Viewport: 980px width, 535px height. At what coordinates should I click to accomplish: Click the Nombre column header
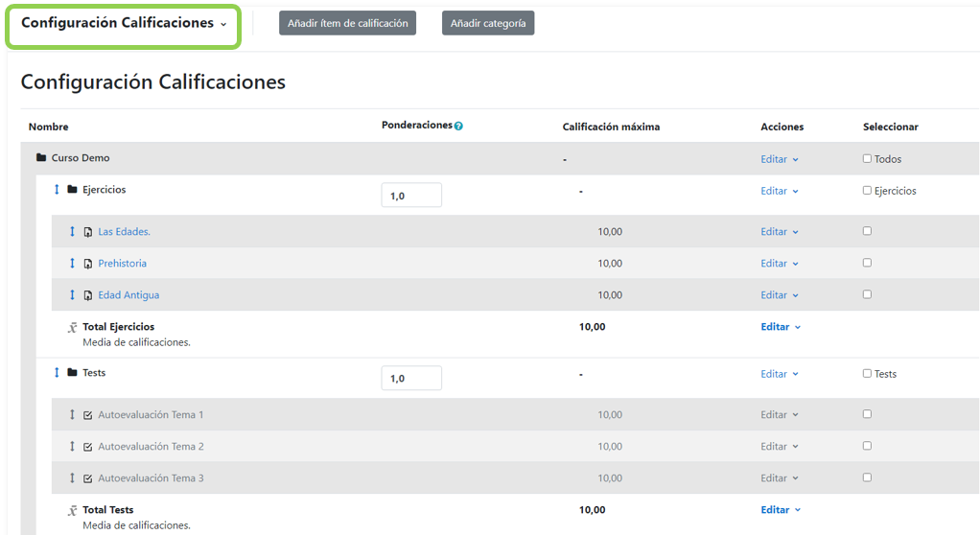pos(49,127)
